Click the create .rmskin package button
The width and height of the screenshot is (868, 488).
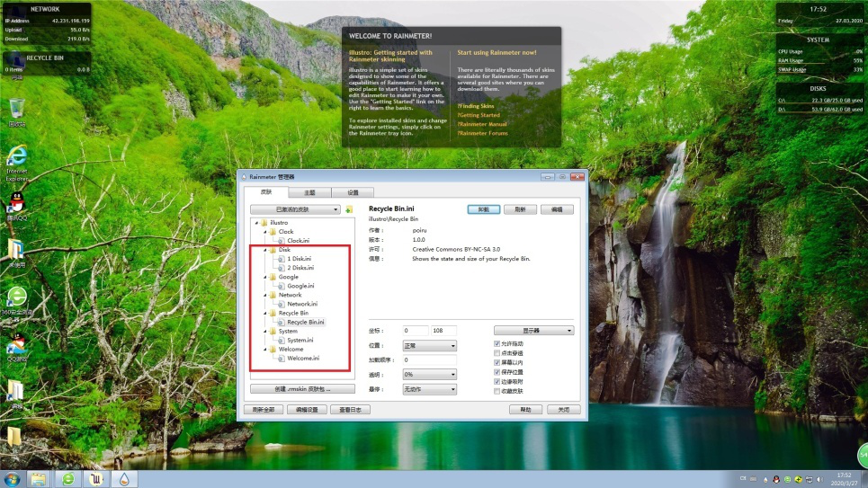pos(302,389)
